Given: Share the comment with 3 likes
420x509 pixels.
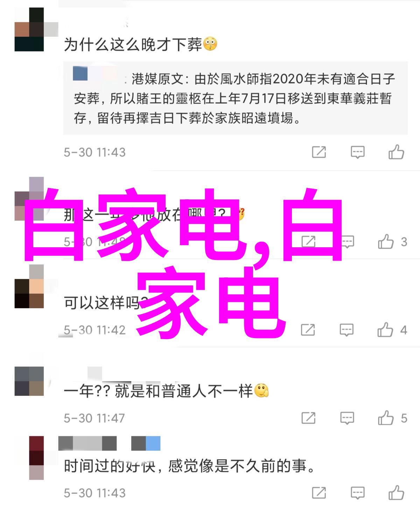Looking at the screenshot, I should [308, 241].
